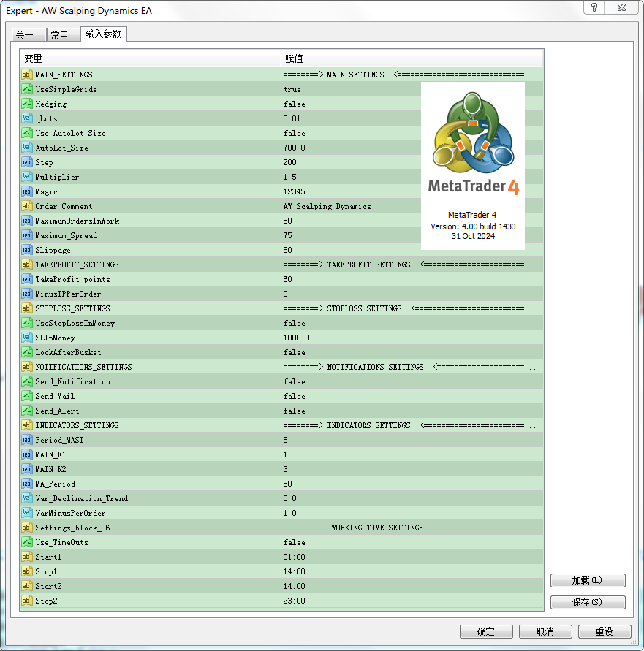The height and width of the screenshot is (651, 644).
Task: Click the string icon beside Order_Comment
Action: [x=26, y=206]
